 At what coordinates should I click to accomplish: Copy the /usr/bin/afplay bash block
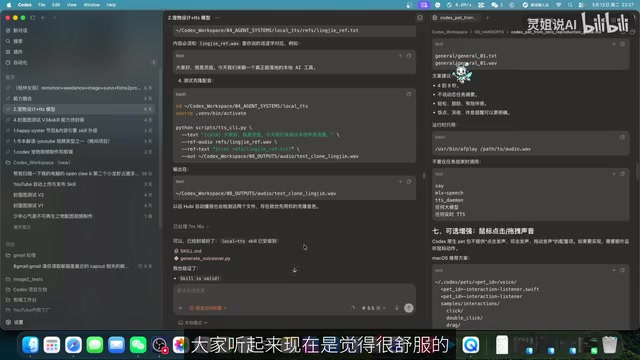click(622, 137)
